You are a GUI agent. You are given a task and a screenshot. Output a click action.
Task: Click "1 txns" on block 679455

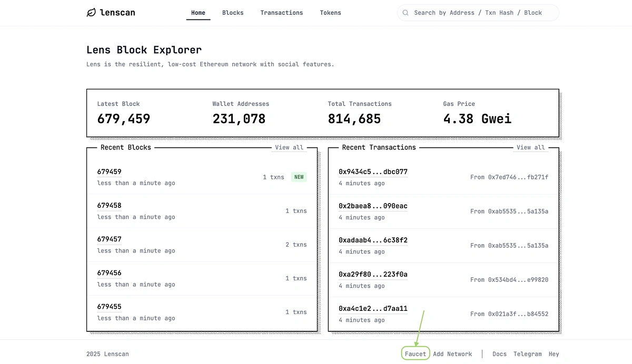[x=296, y=312]
